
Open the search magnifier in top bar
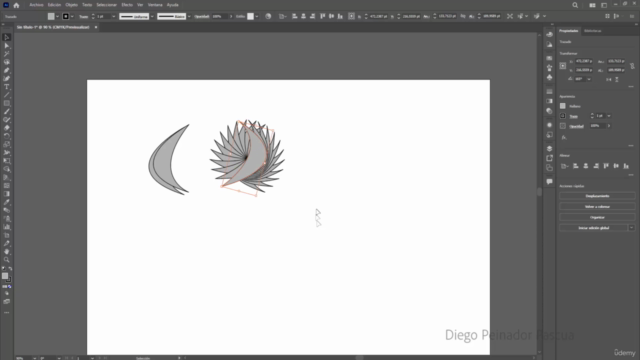pos(575,5)
